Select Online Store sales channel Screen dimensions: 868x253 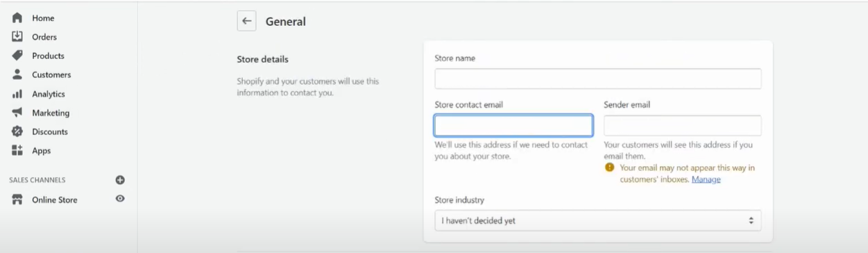[x=55, y=199]
